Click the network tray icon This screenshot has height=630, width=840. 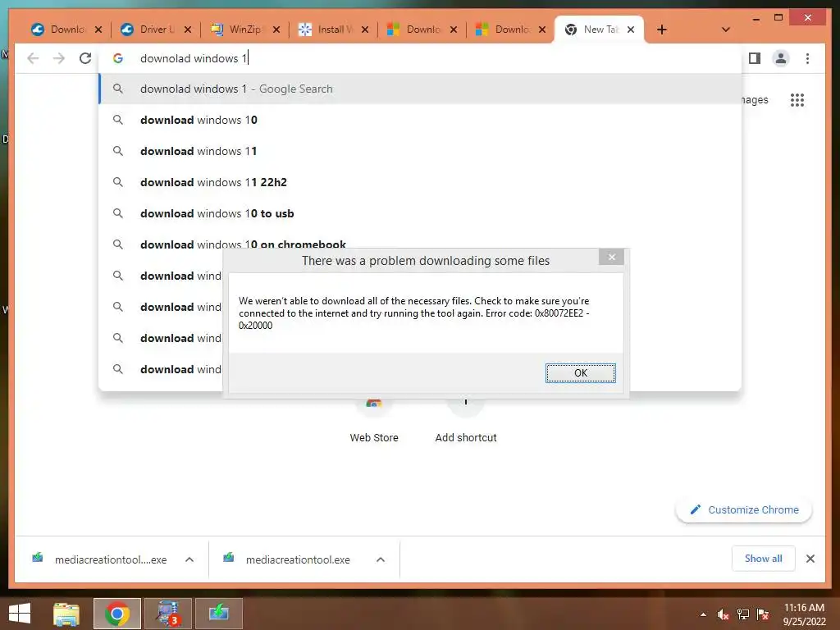(x=743, y=614)
